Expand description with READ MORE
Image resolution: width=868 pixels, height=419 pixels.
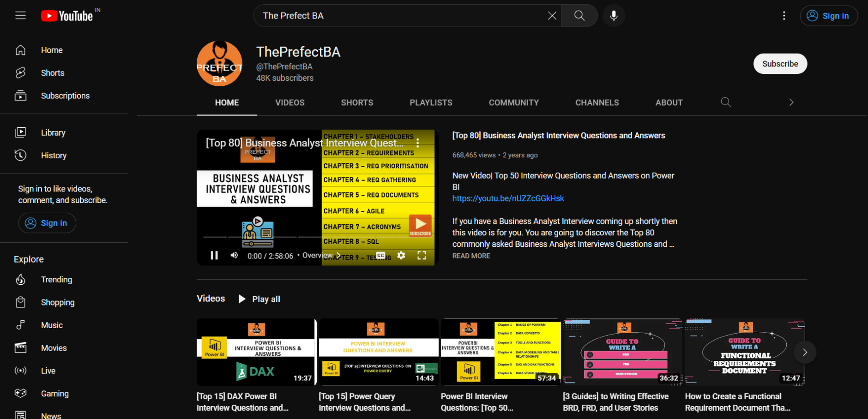[x=471, y=256]
